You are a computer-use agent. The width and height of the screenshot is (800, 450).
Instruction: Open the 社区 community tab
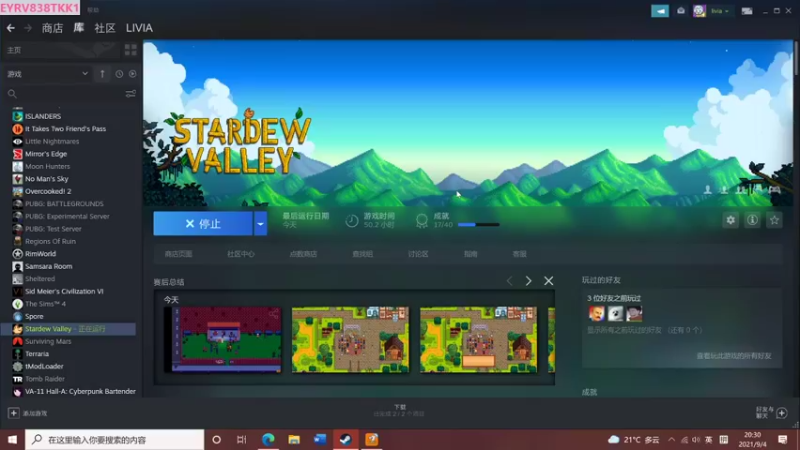(x=105, y=28)
